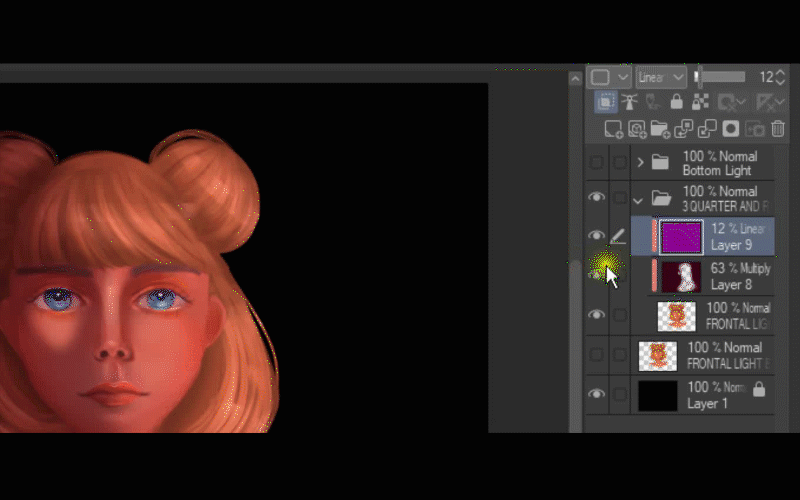Select the FRONTAL LIGHT thumbnail below the folder
The height and width of the screenshot is (500, 800).
pos(658,356)
